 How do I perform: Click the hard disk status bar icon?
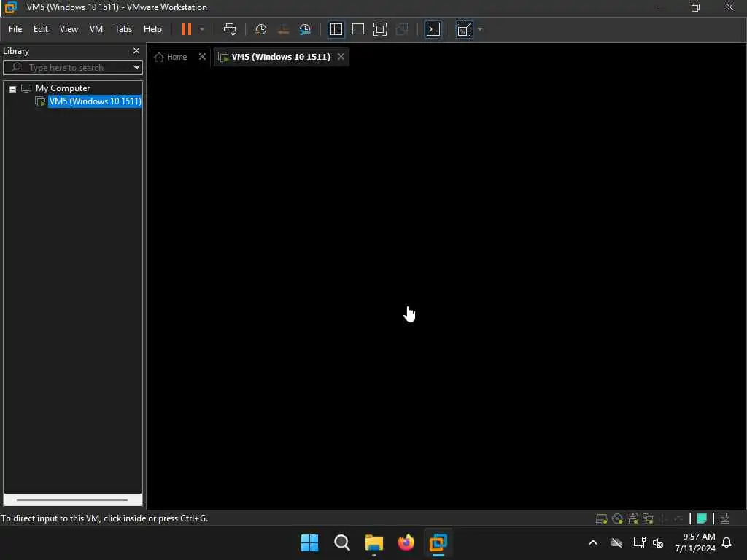[601, 518]
